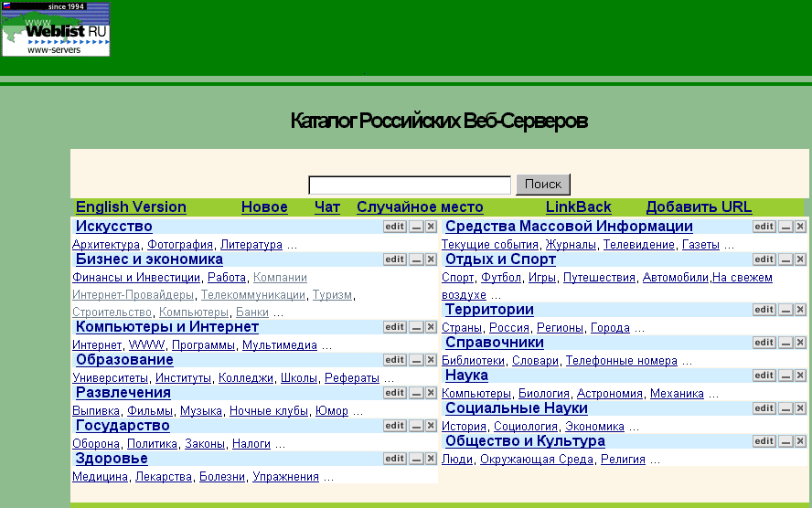The width and height of the screenshot is (812, 508).
Task: Minimize Средства Массовой Информации section
Action: tap(786, 227)
